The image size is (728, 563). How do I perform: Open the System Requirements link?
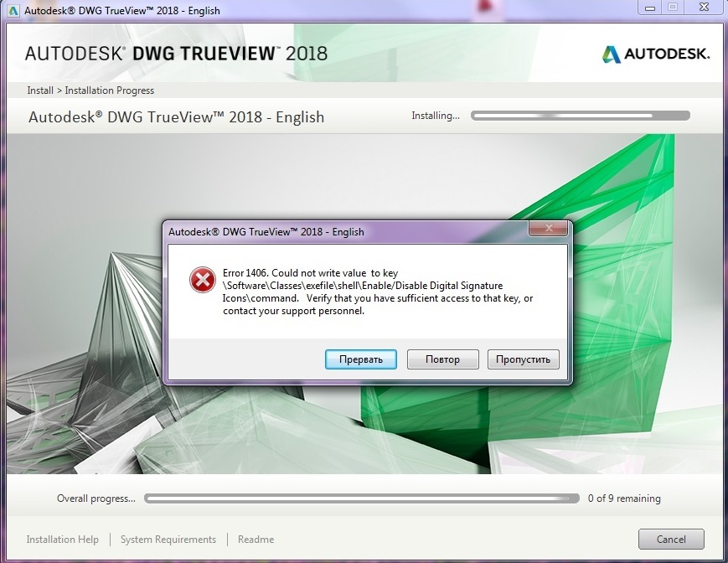(168, 540)
